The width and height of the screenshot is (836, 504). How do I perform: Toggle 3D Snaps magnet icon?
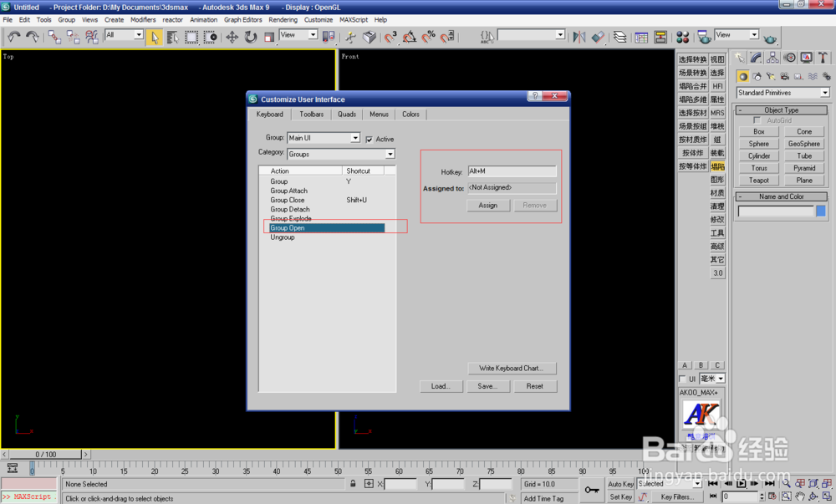click(390, 37)
